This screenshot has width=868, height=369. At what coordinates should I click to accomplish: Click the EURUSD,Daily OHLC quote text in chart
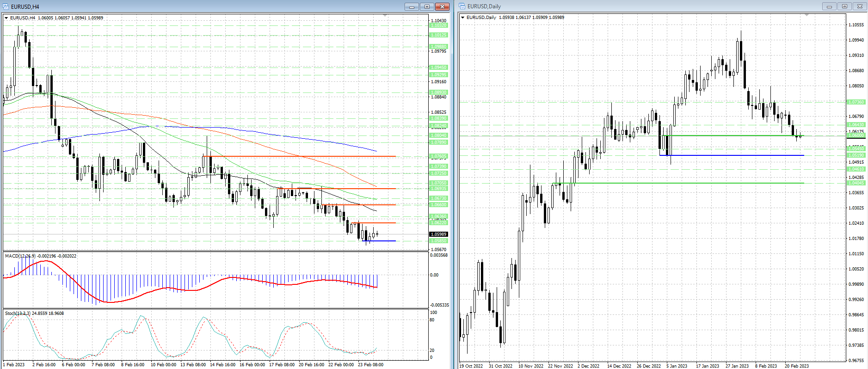click(516, 18)
